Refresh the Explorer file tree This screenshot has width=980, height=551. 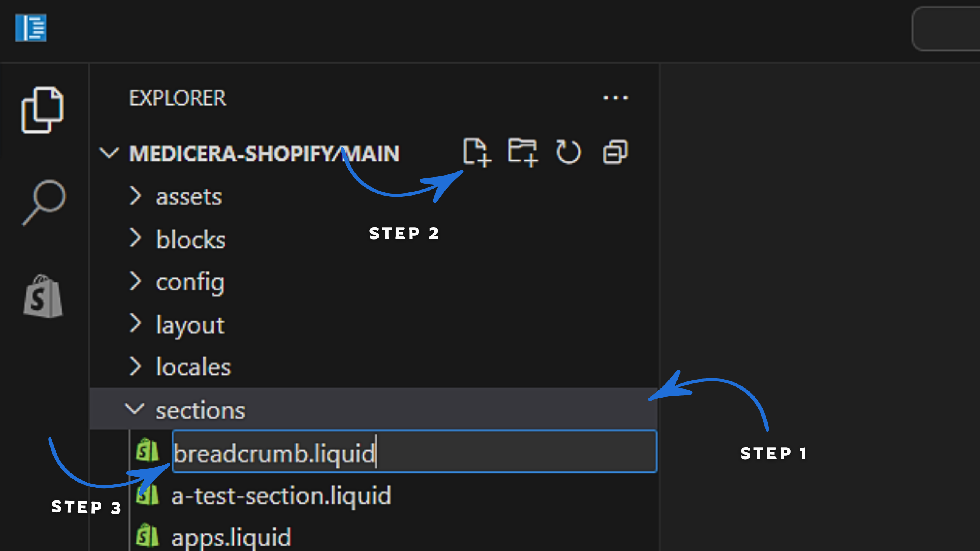coord(568,152)
